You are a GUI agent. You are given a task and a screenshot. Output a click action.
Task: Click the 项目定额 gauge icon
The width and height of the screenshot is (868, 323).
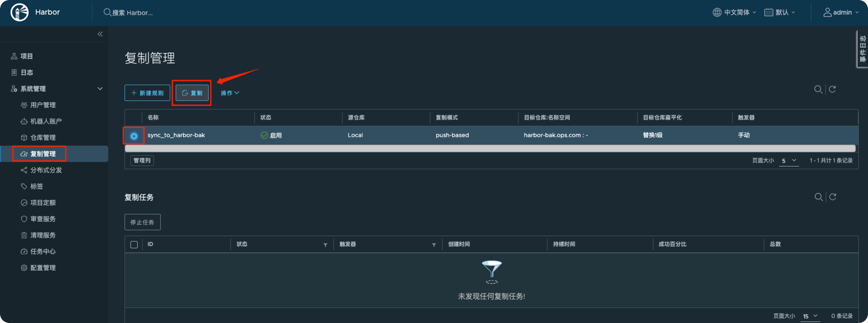click(24, 203)
